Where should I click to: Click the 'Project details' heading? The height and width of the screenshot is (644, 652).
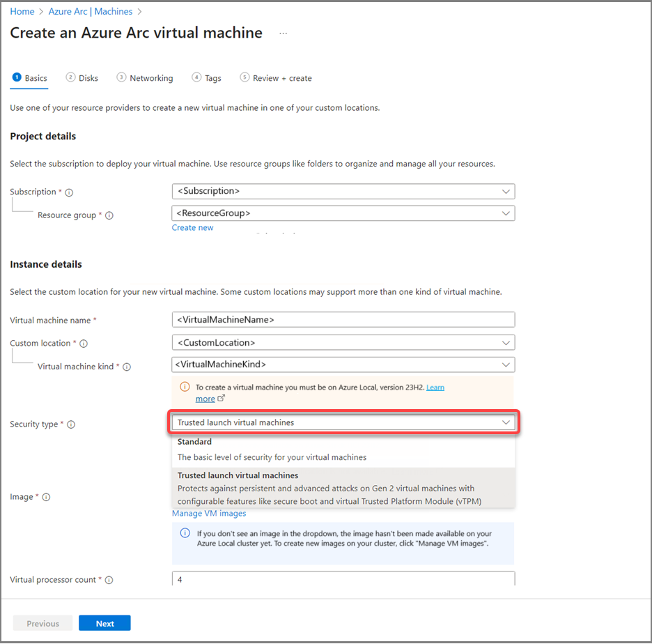pyautogui.click(x=42, y=137)
